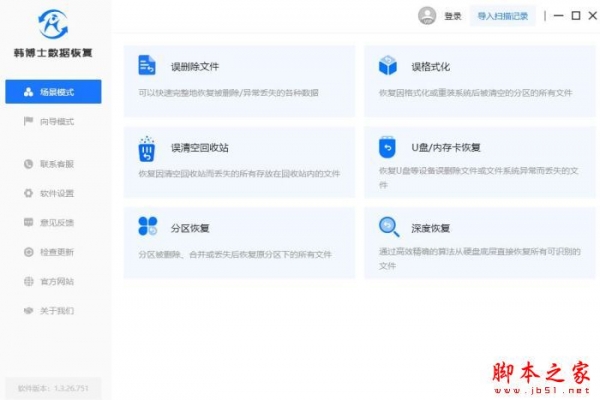Screen dimensions: 600x400
Task: Click the 登录 login link
Action: click(x=453, y=16)
